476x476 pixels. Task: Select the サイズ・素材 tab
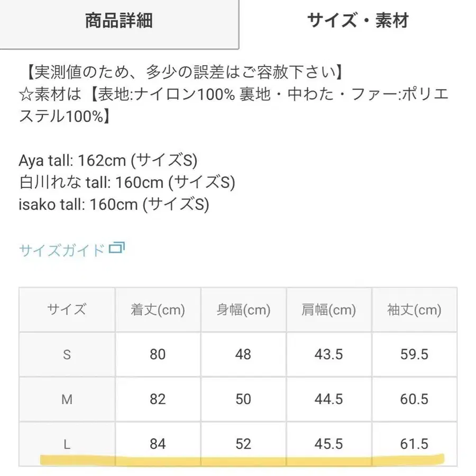[358, 21]
